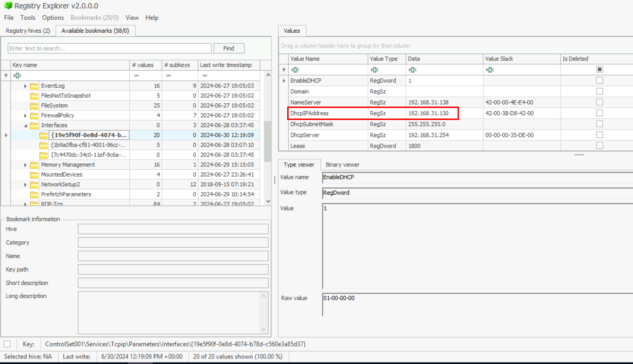Switch to the Binary viewer tab
This screenshot has width=633, height=364.
click(342, 165)
